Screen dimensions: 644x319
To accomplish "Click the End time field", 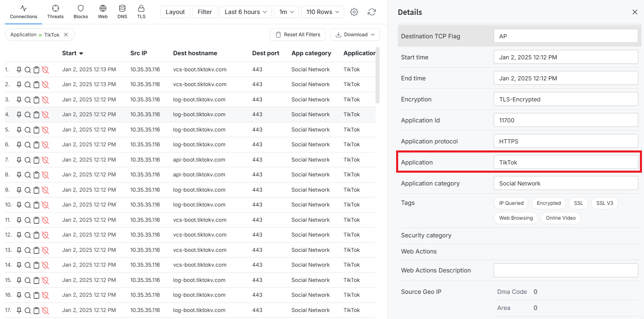I will [x=566, y=78].
